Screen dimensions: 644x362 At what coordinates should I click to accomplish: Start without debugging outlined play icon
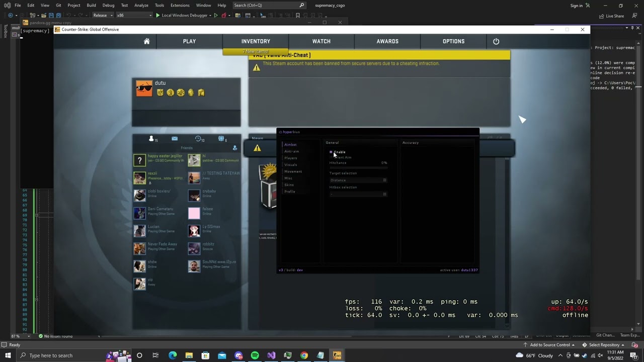click(x=216, y=16)
